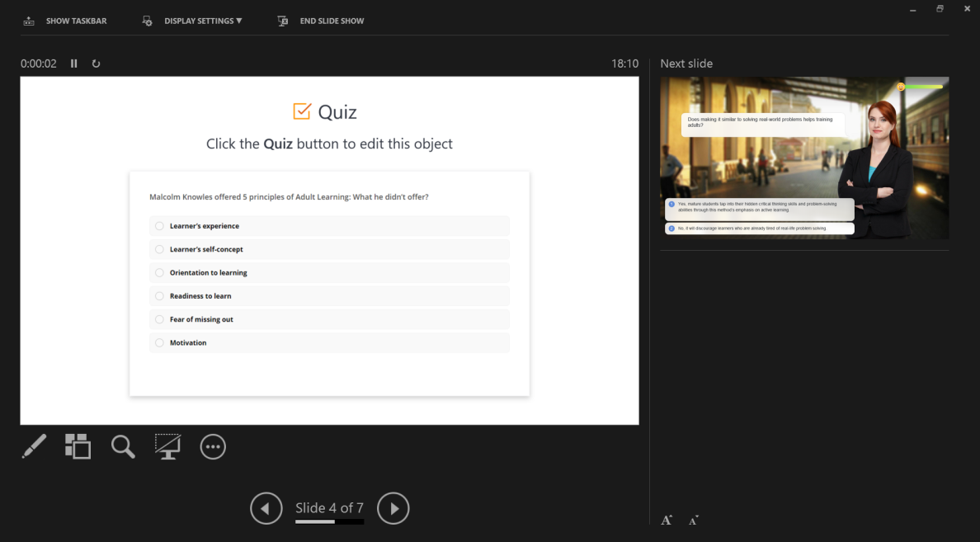Decrease the notes text size

click(x=693, y=520)
